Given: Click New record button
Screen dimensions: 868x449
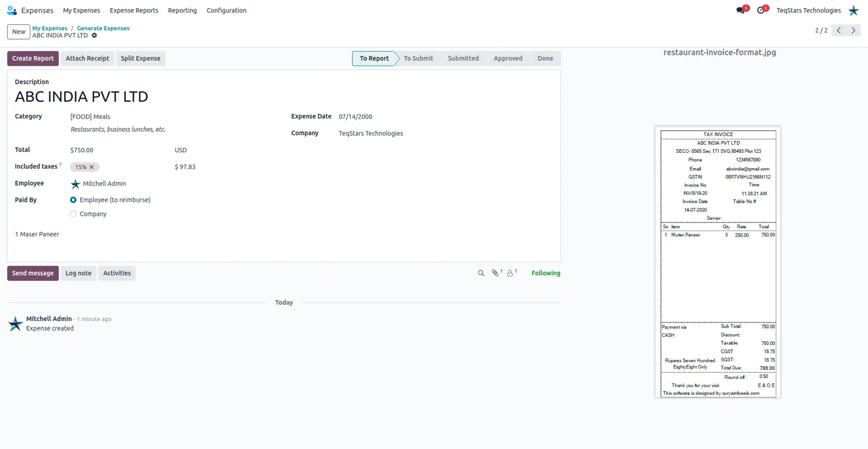Looking at the screenshot, I should (x=18, y=31).
